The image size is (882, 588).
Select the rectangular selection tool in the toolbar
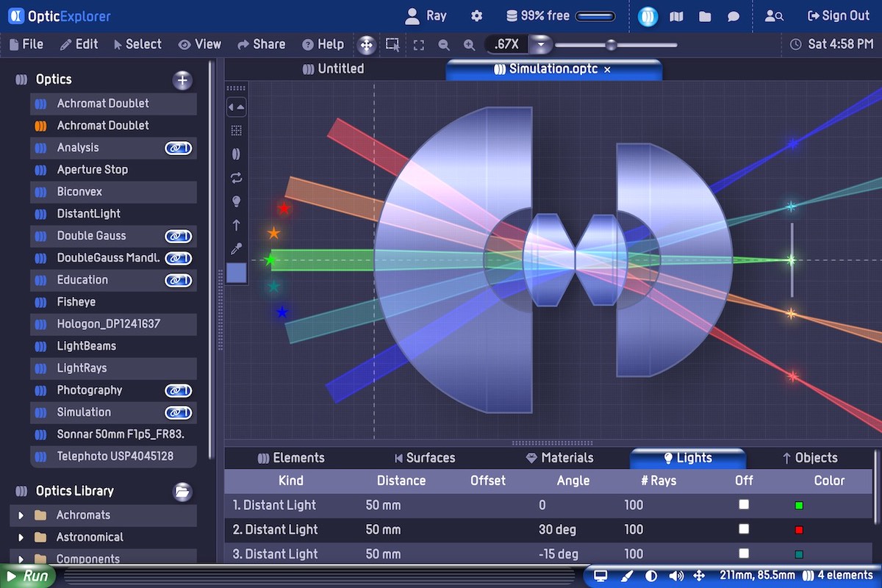point(392,44)
